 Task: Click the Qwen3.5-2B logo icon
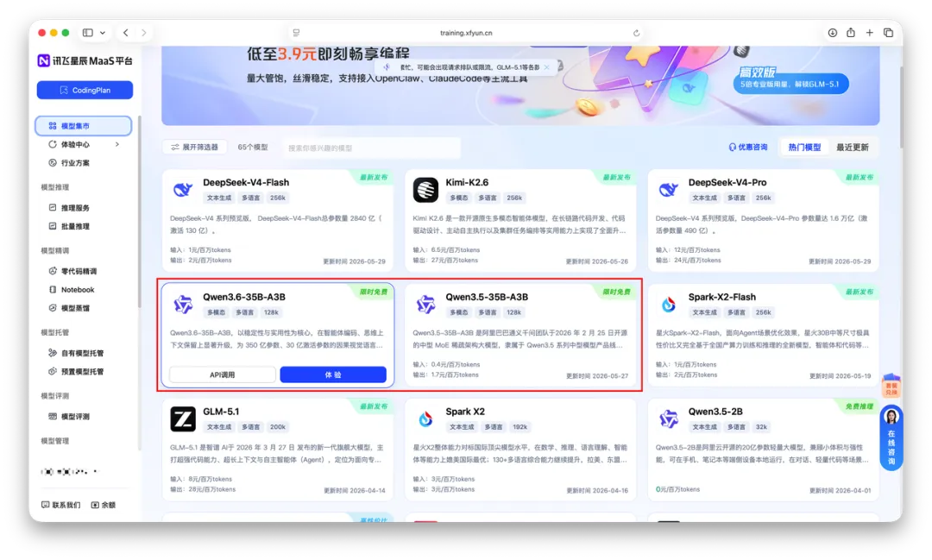point(669,419)
